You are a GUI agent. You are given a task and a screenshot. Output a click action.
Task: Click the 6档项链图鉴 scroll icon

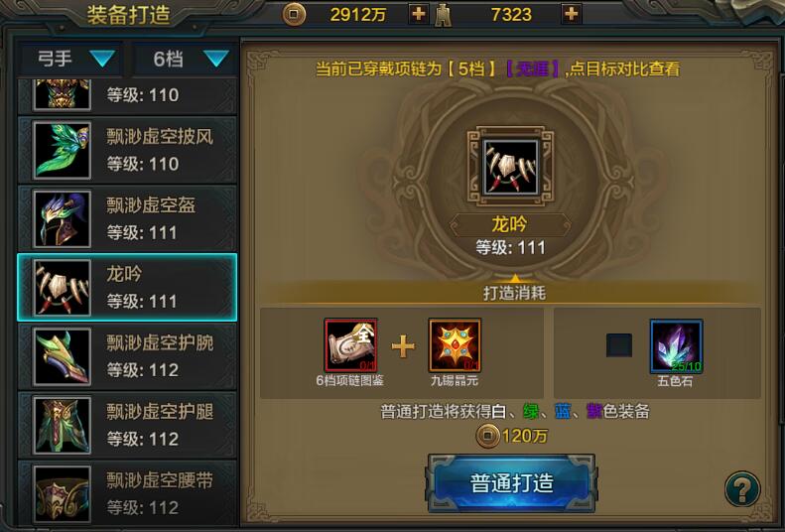click(x=350, y=345)
